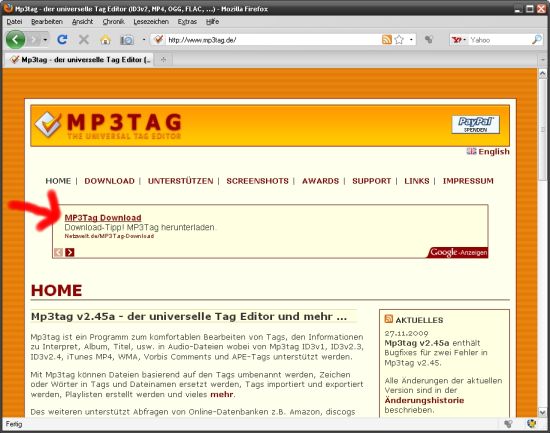
Task: Click the Mp3tag favicon in address bar
Action: (x=159, y=40)
